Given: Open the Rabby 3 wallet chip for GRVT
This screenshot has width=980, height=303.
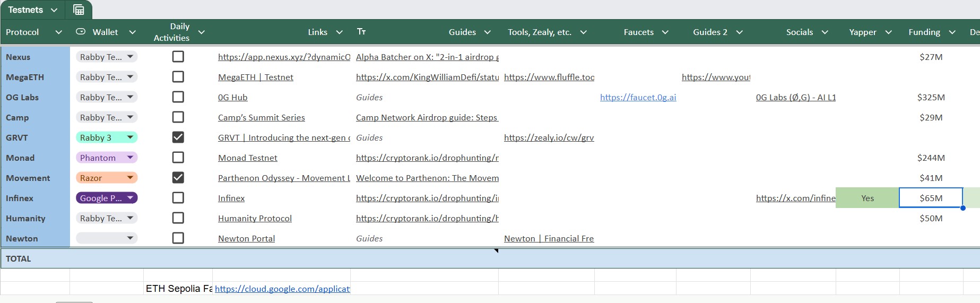Looking at the screenshot, I should tap(107, 137).
